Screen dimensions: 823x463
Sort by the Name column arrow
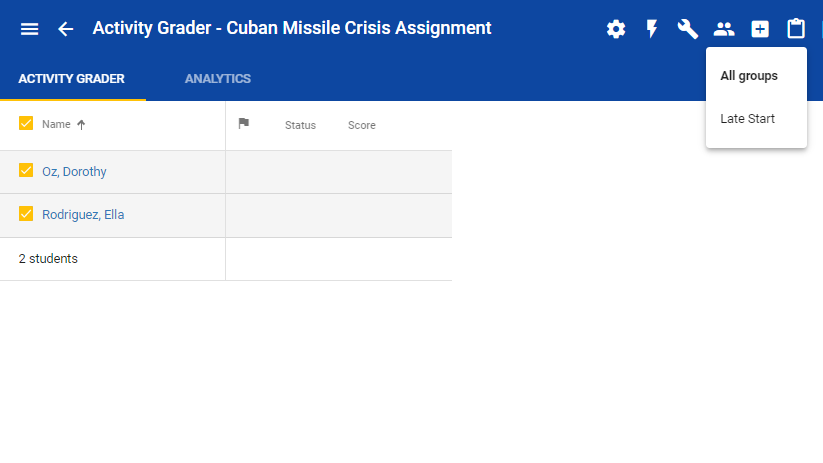click(81, 125)
